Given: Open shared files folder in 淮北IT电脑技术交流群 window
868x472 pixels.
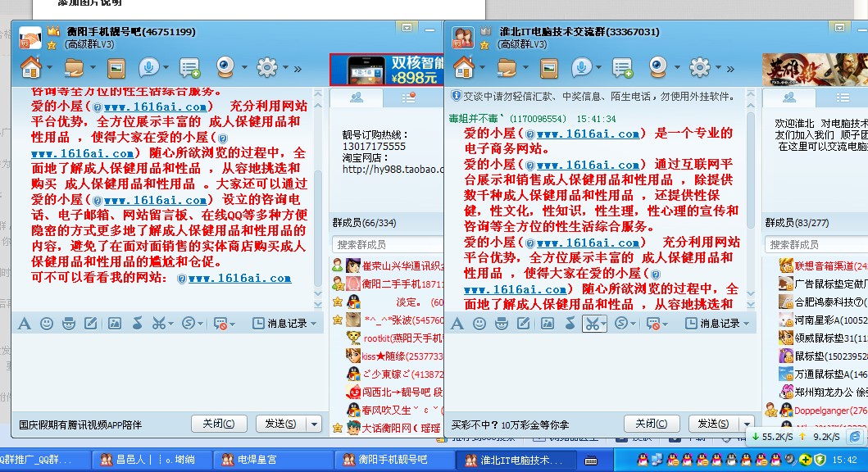Looking at the screenshot, I should coord(507,67).
